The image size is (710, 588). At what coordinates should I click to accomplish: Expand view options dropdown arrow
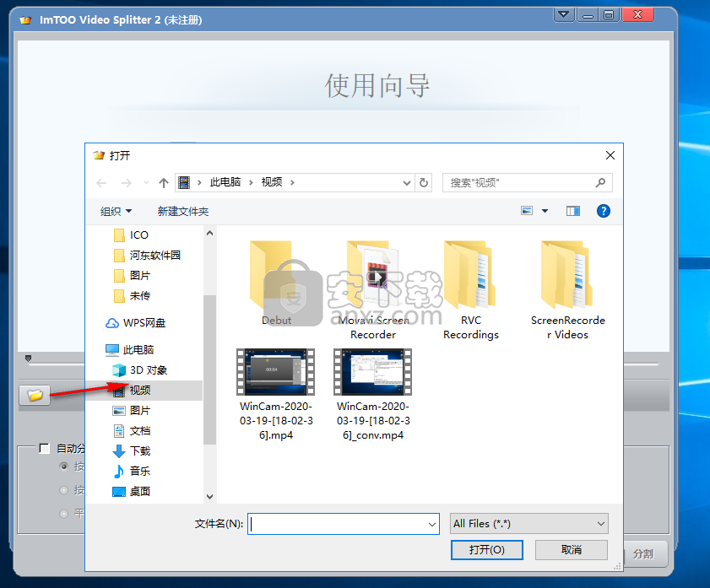tap(545, 211)
